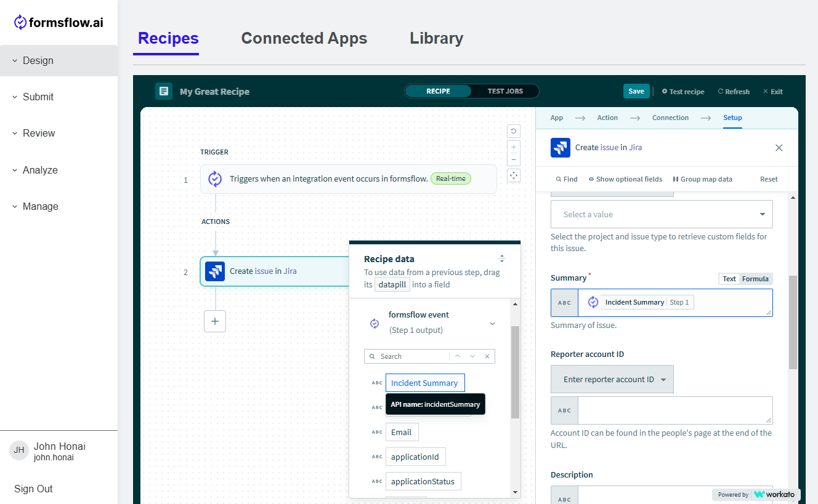Select the Incident Summary datapill
This screenshot has height=504, width=818.
pos(425,383)
